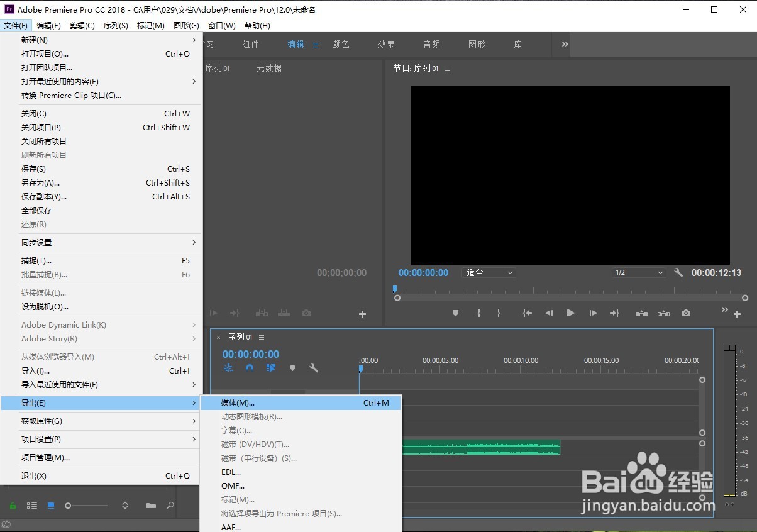Click the timeline nest sequence toggle icon

(x=228, y=368)
